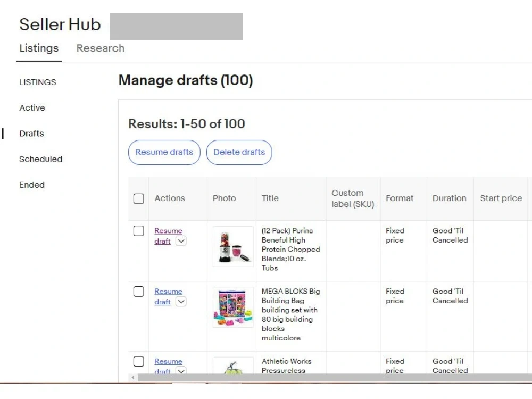
Task: Click the Results: 1-50 of 100 text
Action: pyautogui.click(x=187, y=124)
